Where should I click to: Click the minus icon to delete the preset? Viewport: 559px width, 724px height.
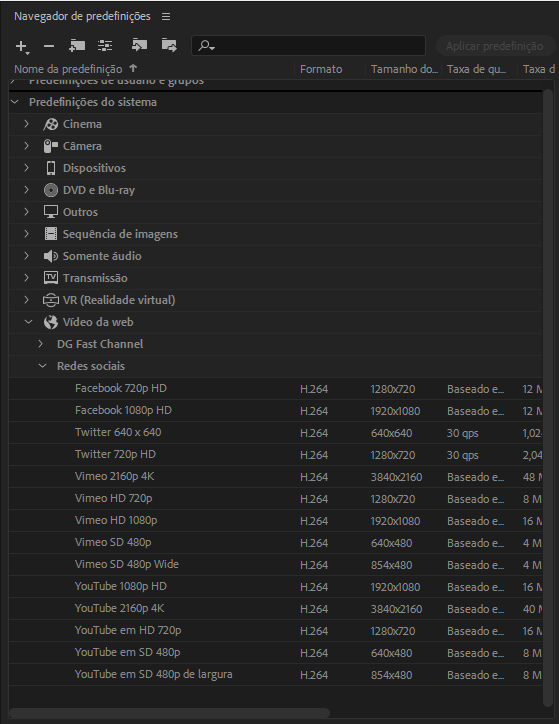(49, 46)
